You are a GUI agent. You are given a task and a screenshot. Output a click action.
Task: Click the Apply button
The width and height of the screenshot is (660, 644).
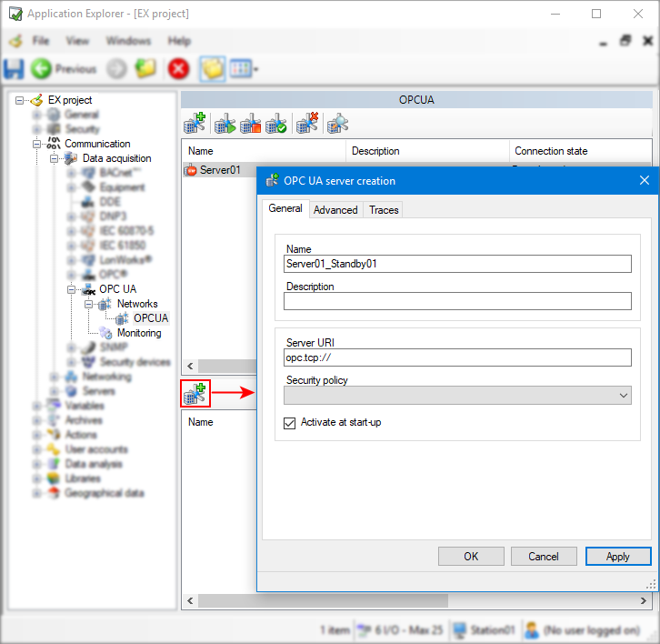pyautogui.click(x=618, y=556)
